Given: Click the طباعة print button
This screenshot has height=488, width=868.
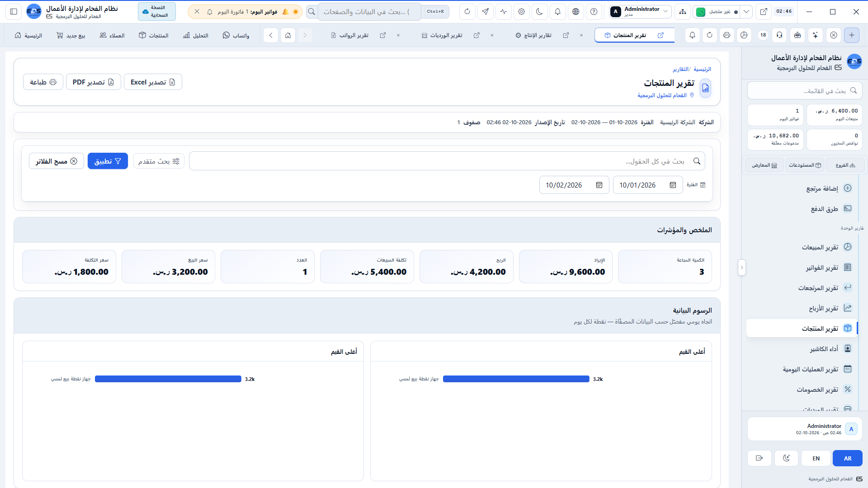Looking at the screenshot, I should pyautogui.click(x=43, y=82).
